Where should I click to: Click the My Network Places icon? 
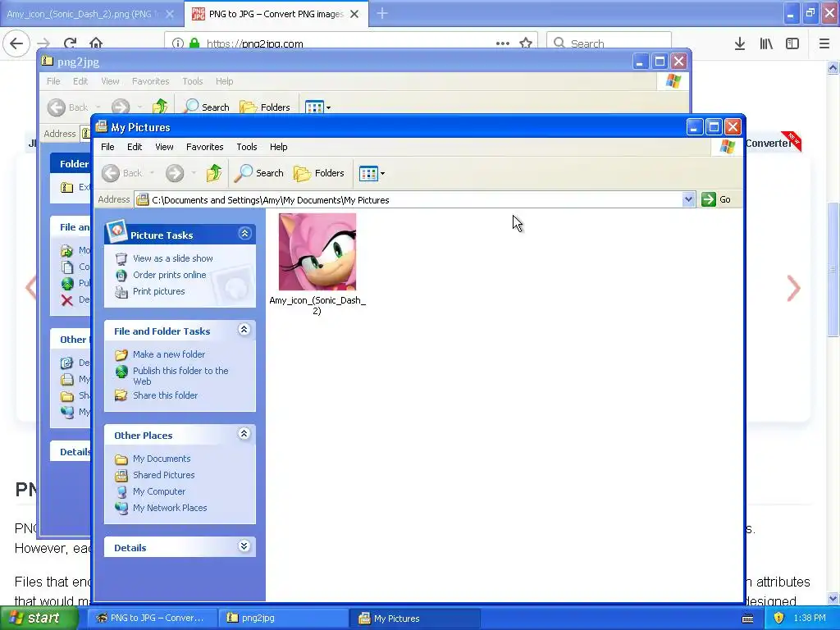tap(121, 508)
